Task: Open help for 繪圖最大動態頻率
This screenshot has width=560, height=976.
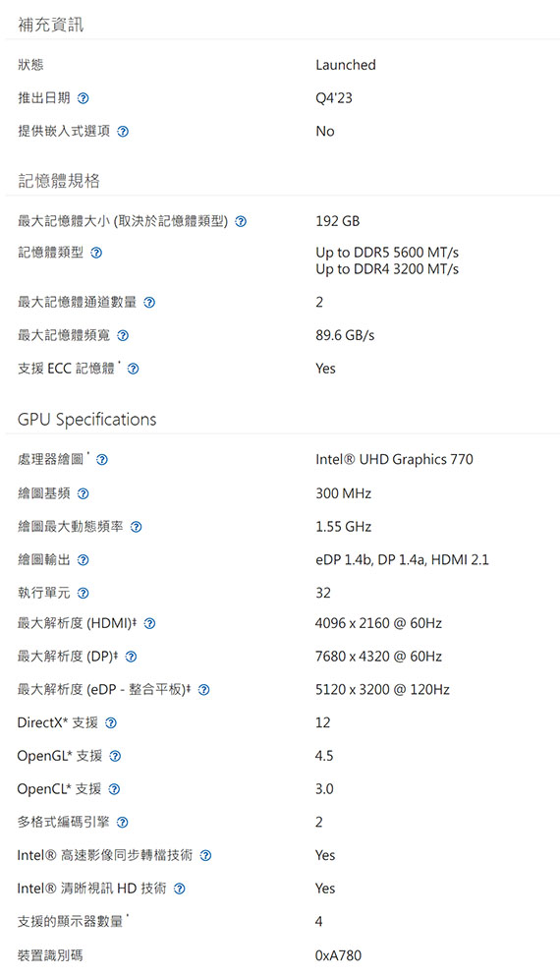Action: click(x=136, y=527)
